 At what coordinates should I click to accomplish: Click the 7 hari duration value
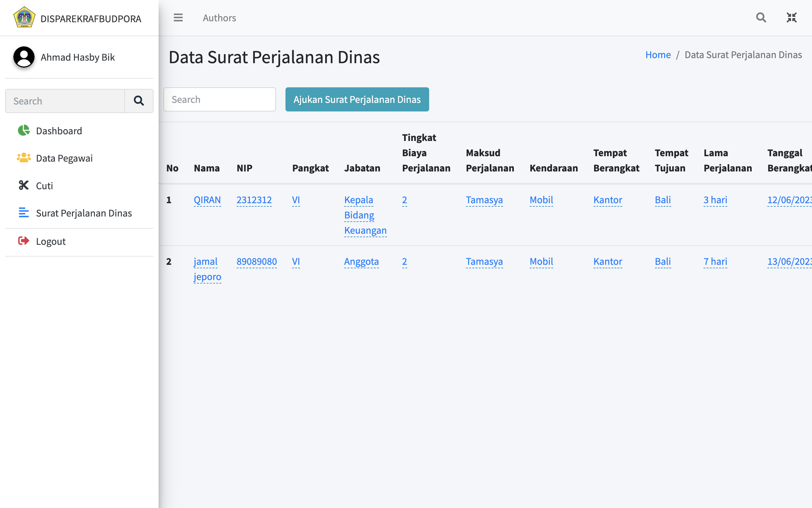[x=715, y=261]
